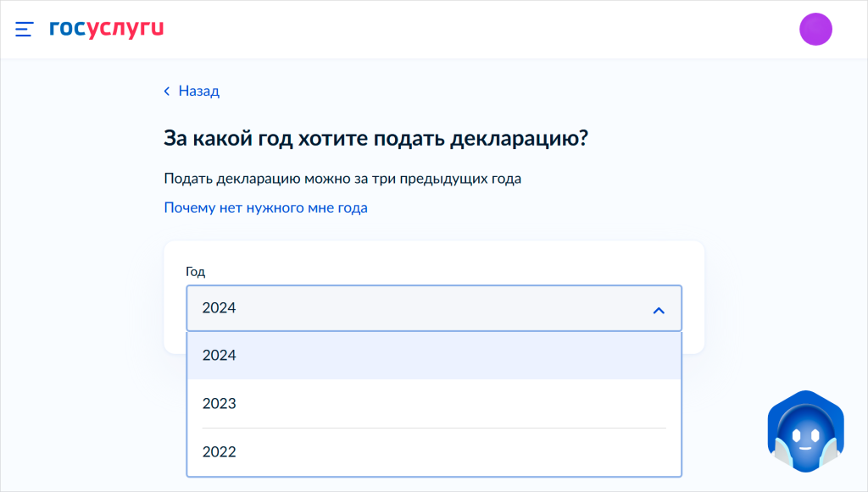The image size is (868, 492).
Task: Choose 2023 in the dropdown list
Action: click(x=220, y=404)
